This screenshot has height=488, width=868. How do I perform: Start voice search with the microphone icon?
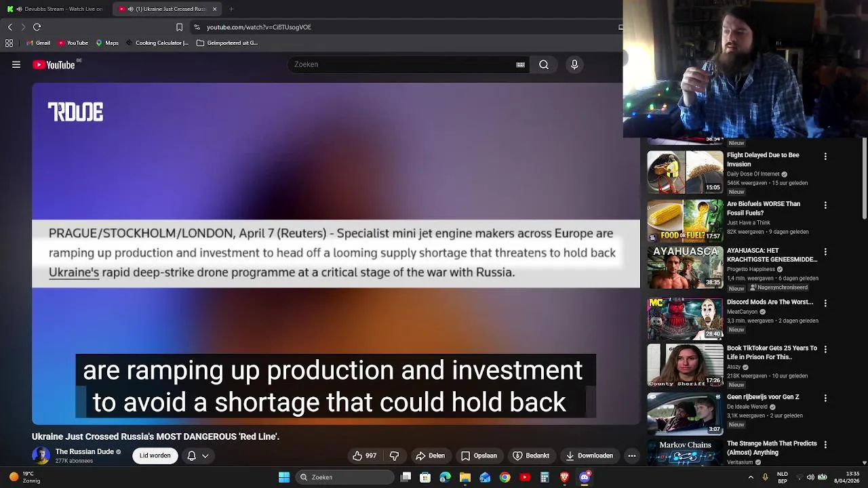coord(574,64)
